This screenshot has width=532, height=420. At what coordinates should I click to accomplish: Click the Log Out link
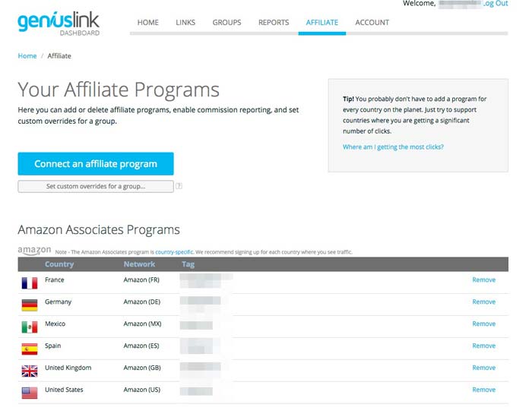[x=496, y=4]
